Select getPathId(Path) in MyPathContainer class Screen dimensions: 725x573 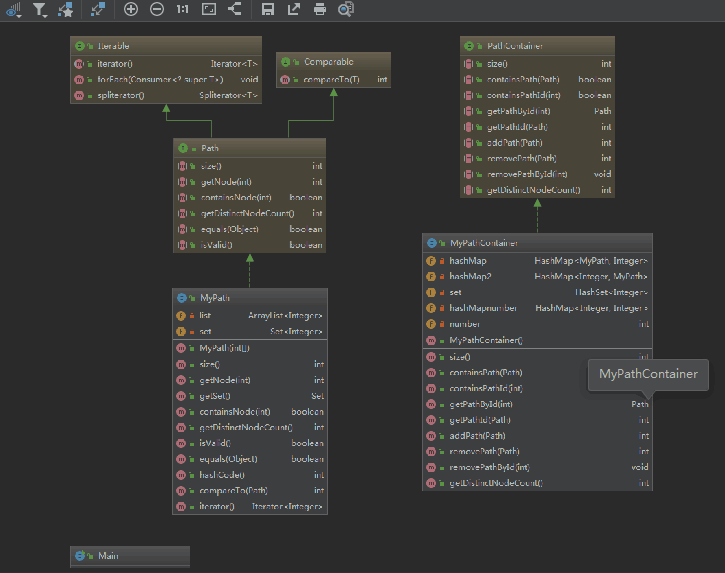[x=537, y=420]
